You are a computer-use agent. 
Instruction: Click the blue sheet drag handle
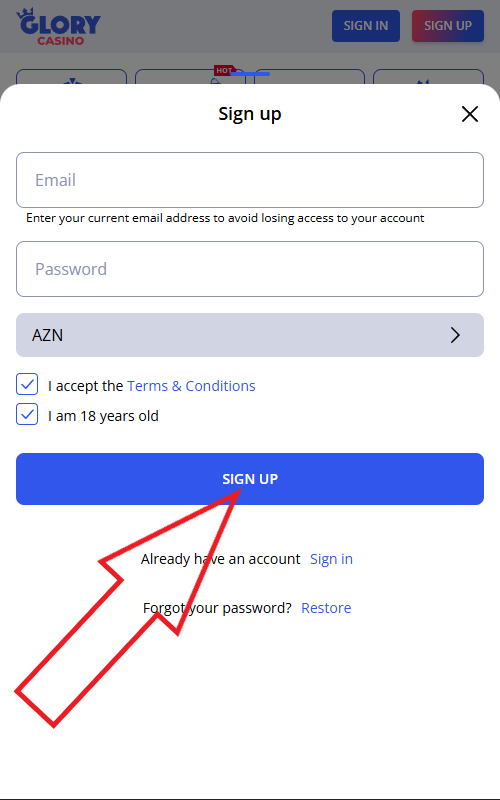(x=250, y=74)
